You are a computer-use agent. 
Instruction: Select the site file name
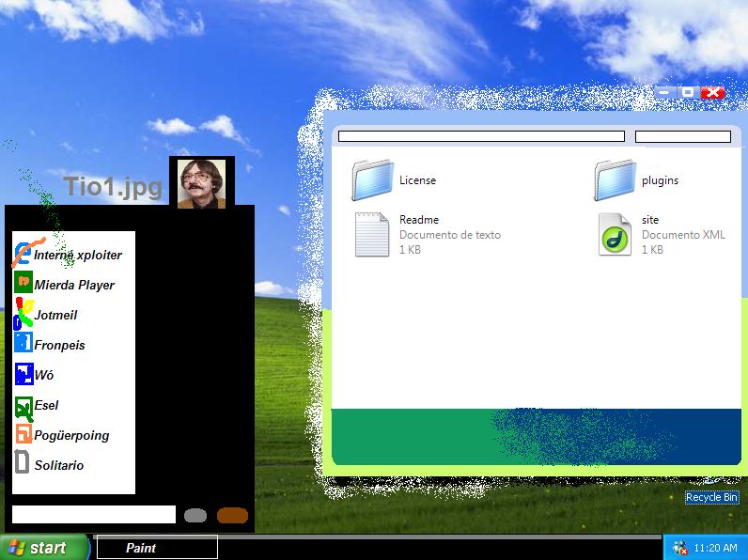pyautogui.click(x=650, y=220)
